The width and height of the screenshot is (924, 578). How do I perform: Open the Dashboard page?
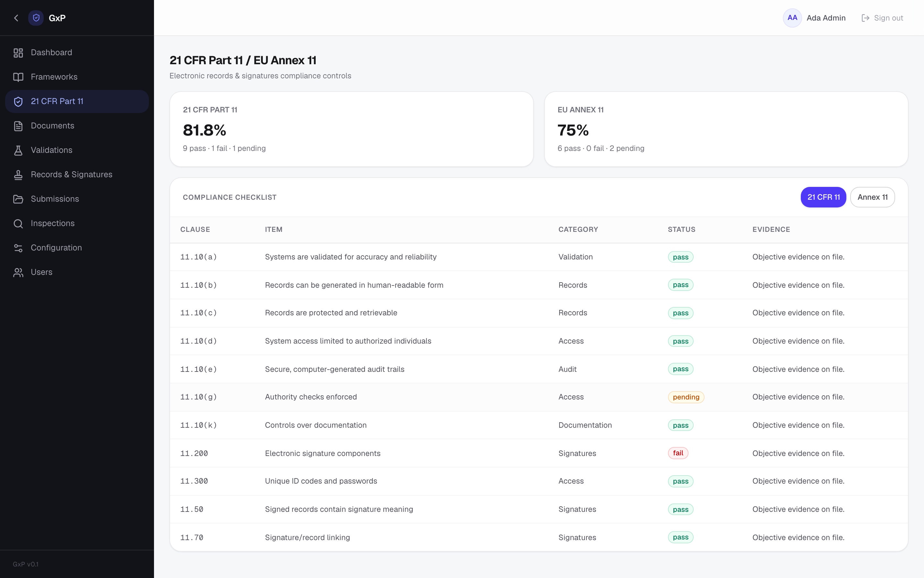pos(77,52)
